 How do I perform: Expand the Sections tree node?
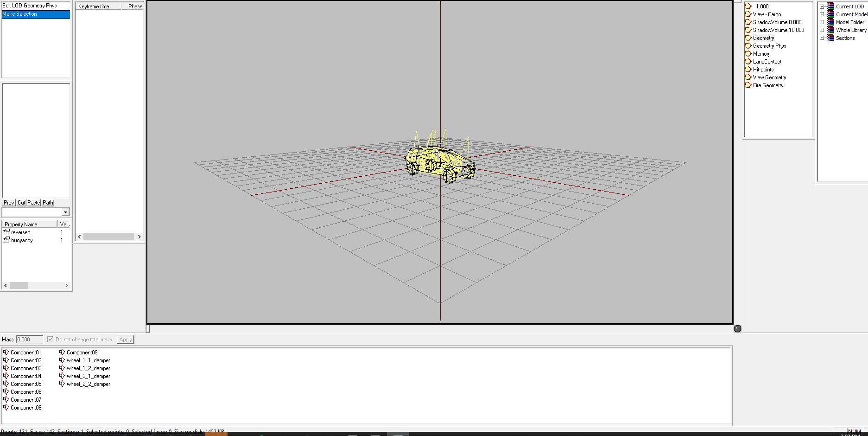pos(822,38)
